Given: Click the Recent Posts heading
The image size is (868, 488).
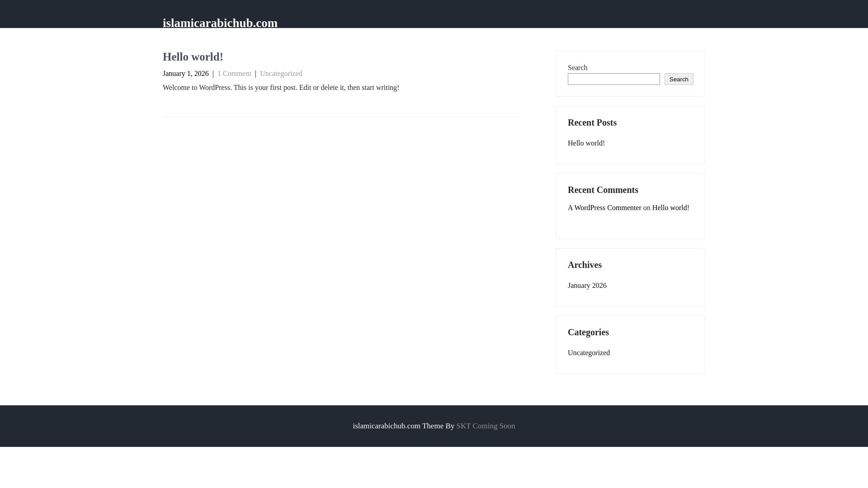Looking at the screenshot, I should (592, 123).
